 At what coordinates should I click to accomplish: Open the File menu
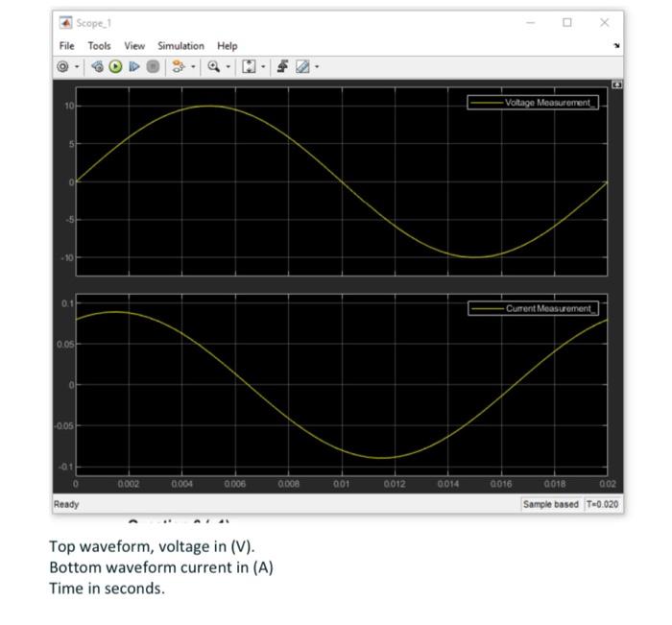pos(67,46)
